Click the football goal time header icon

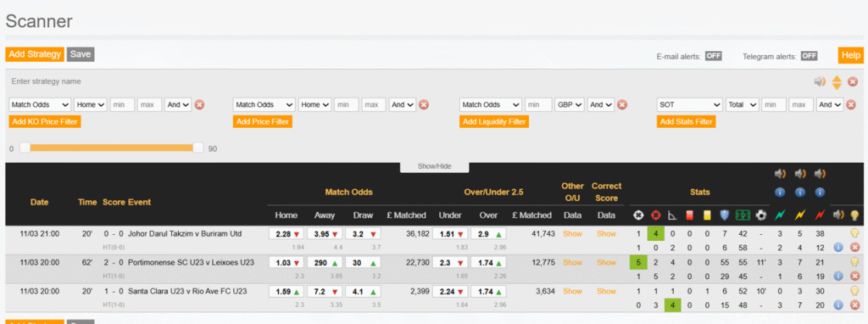pos(760,215)
